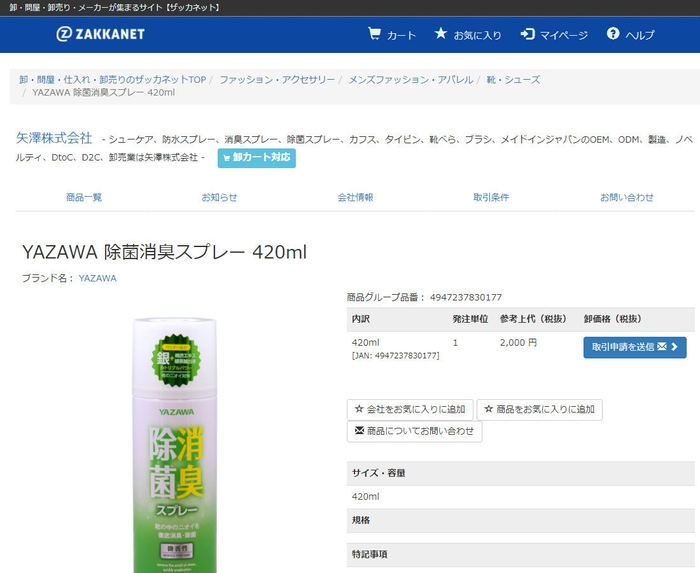
Task: Go to 会社情報 tab
Action: [355, 198]
